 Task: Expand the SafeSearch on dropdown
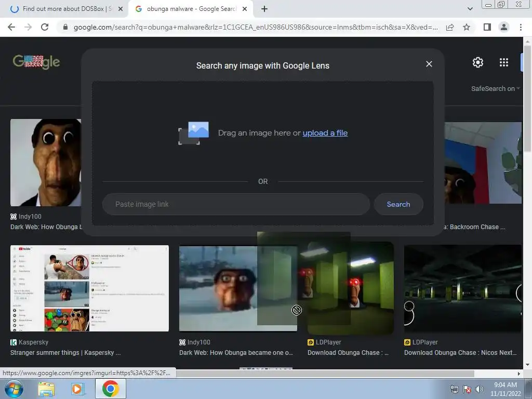pyautogui.click(x=495, y=88)
